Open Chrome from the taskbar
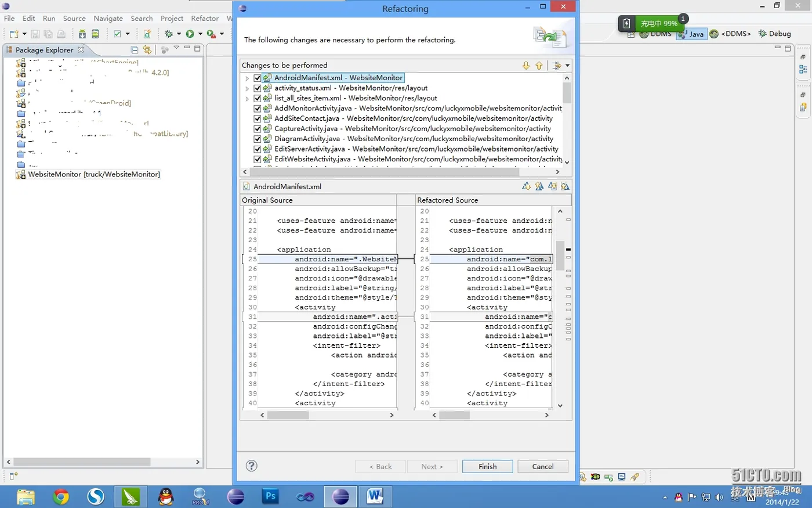812x508 pixels. (x=61, y=497)
